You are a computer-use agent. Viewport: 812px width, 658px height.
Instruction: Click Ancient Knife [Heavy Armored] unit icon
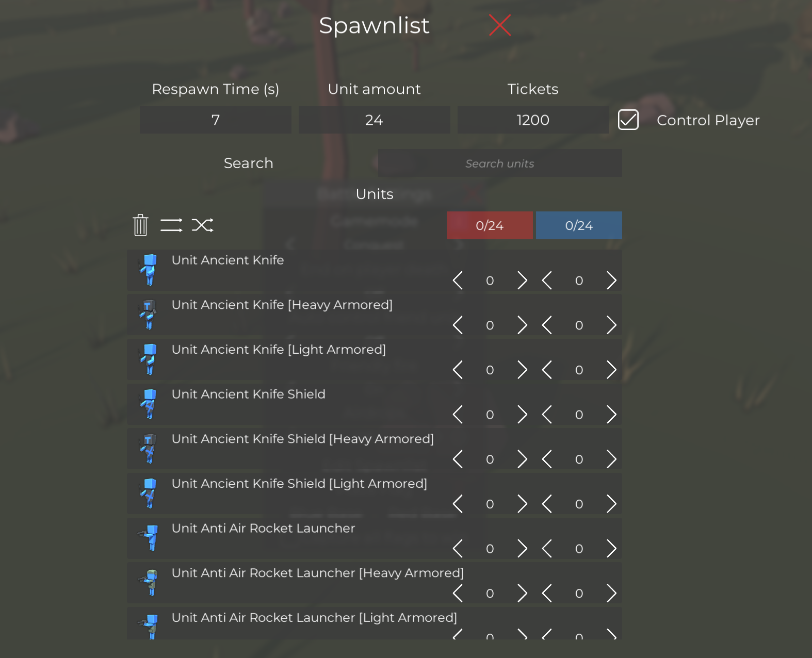(149, 315)
